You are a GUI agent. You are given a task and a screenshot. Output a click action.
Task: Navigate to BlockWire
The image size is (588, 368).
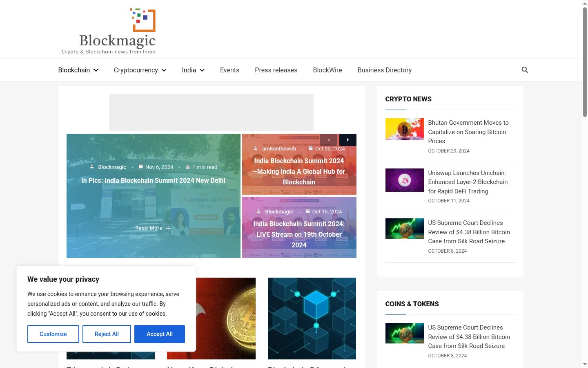tap(327, 70)
